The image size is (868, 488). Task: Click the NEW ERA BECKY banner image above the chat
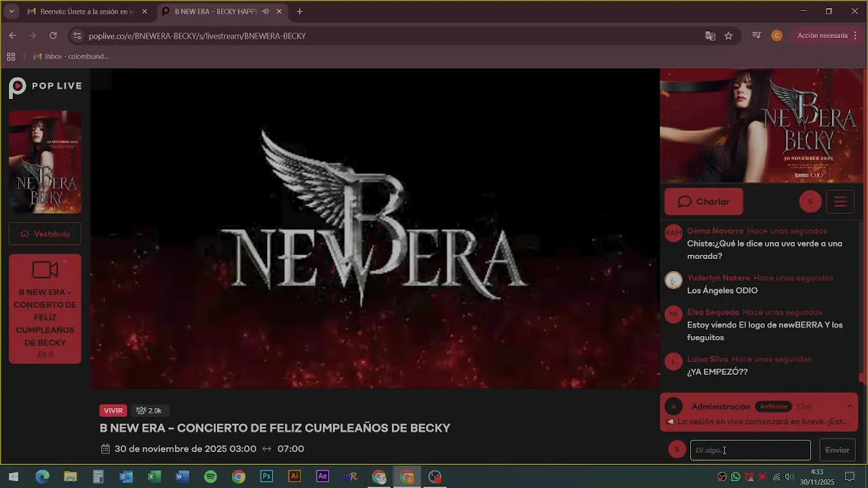click(x=762, y=125)
